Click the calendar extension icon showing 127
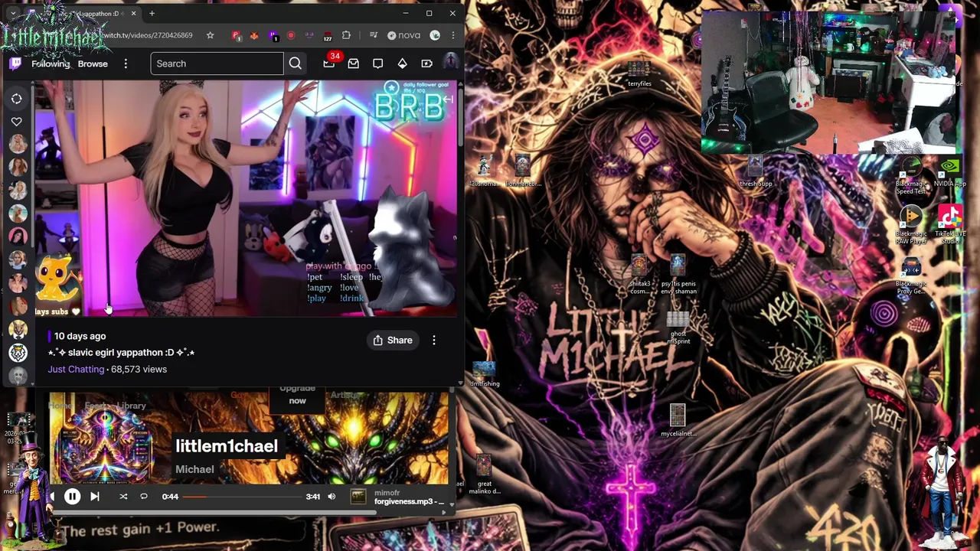The width and height of the screenshot is (980, 551). tap(328, 35)
